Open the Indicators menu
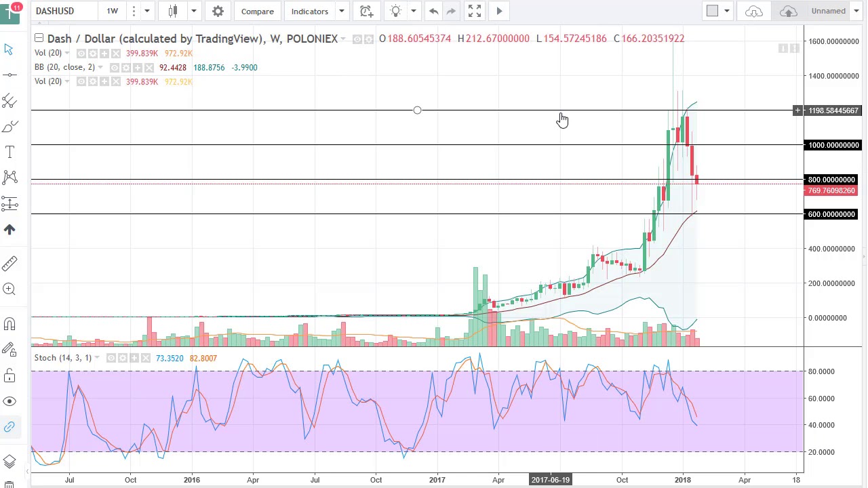This screenshot has width=868, height=488. [x=309, y=11]
